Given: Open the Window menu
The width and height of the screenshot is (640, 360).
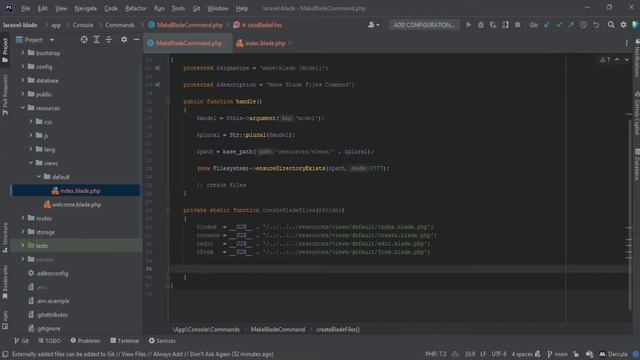Looking at the screenshot, I should 218,8.
